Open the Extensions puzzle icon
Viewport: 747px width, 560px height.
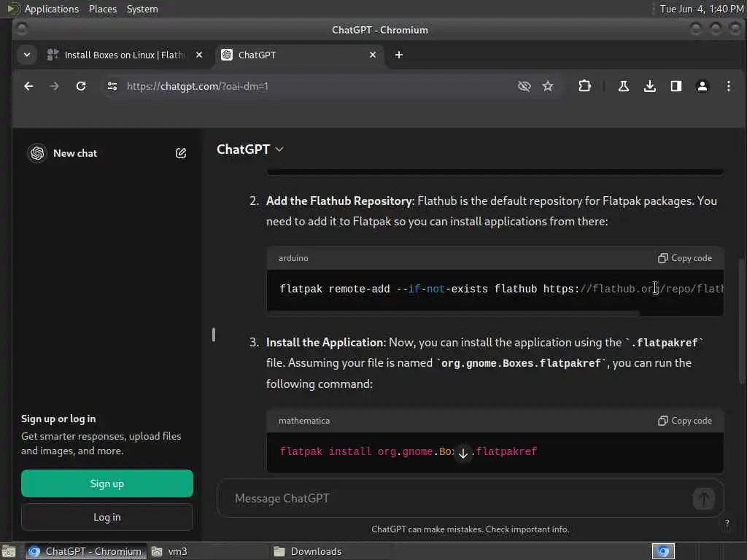(584, 86)
